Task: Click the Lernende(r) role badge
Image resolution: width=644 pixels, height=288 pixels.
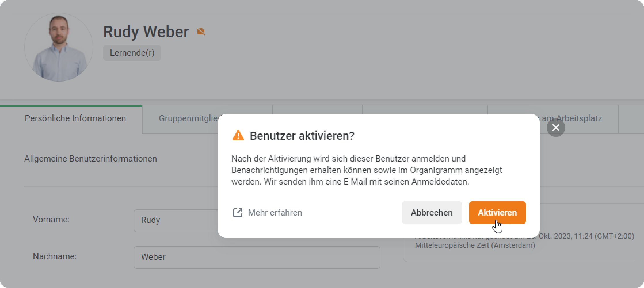Action: tap(132, 53)
